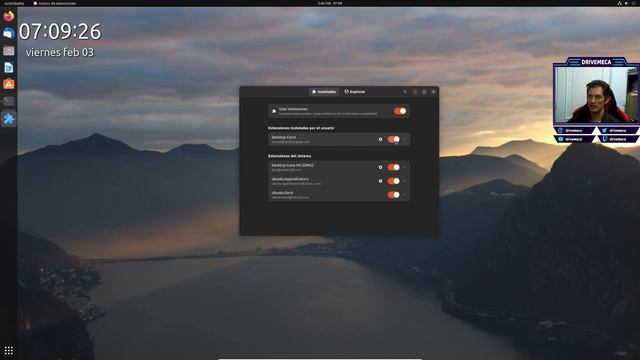Click the desktop date viernes feb 03
Image resolution: width=640 pixels, height=360 pixels.
[x=60, y=52]
